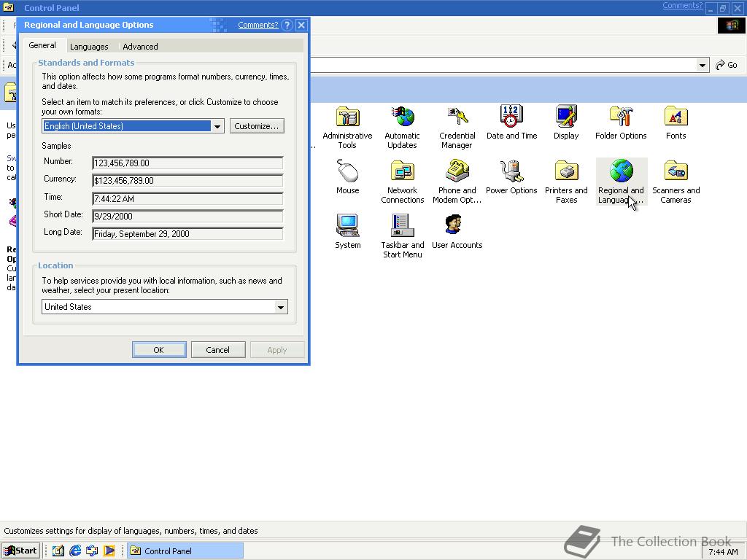Click Control Panel taskbar button
The height and width of the screenshot is (560, 747).
[185, 551]
